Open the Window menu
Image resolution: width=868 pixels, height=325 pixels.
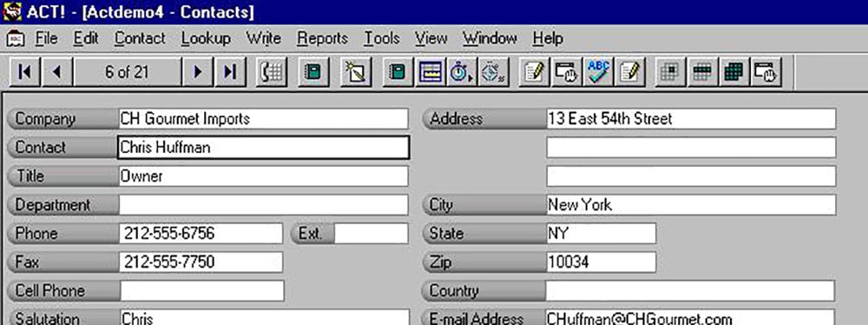click(x=490, y=38)
